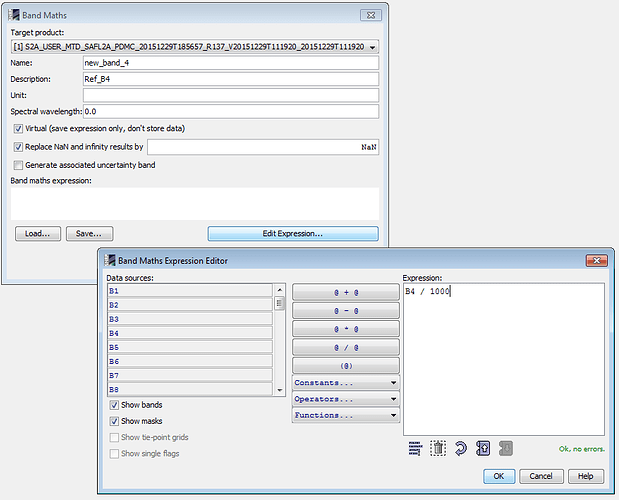Insert the @ - @ subtraction pattern
The height and width of the screenshot is (500, 619).
[x=346, y=311]
